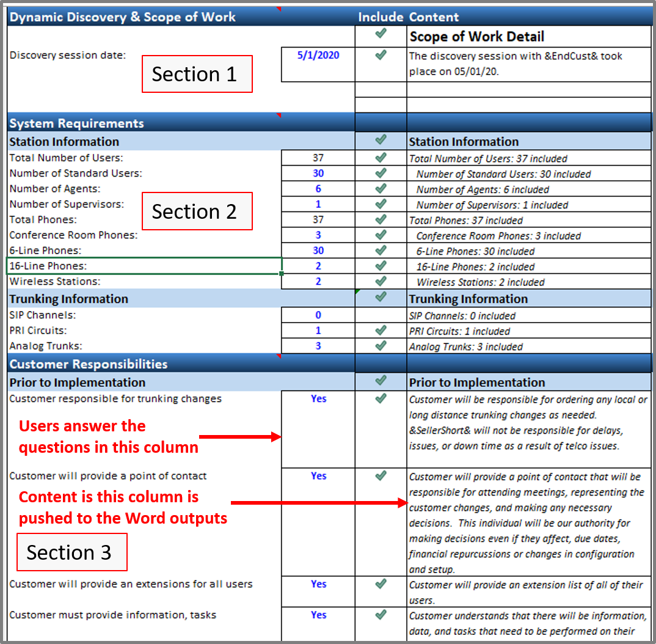
Task: Toggle the Include checkmark for Number of Agents
Action: tap(381, 189)
